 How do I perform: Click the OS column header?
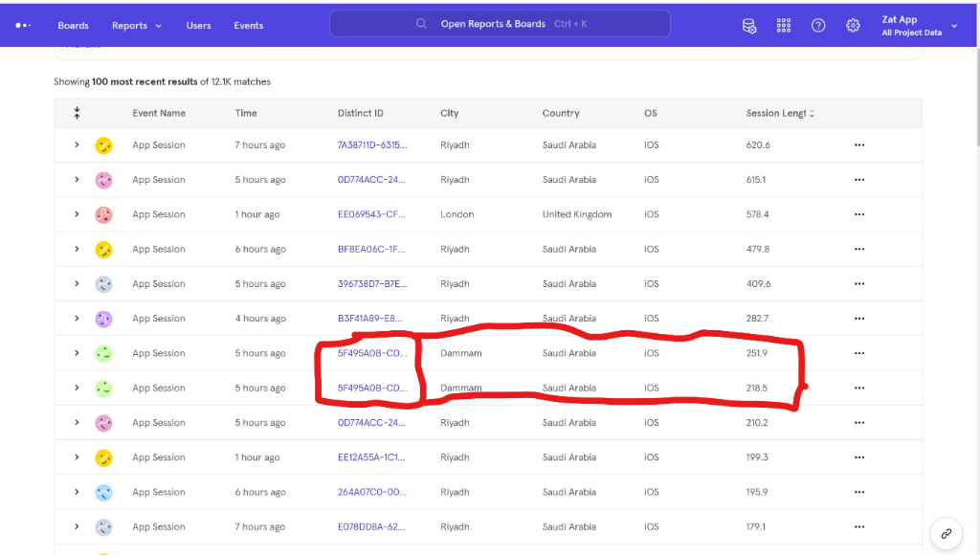click(651, 113)
